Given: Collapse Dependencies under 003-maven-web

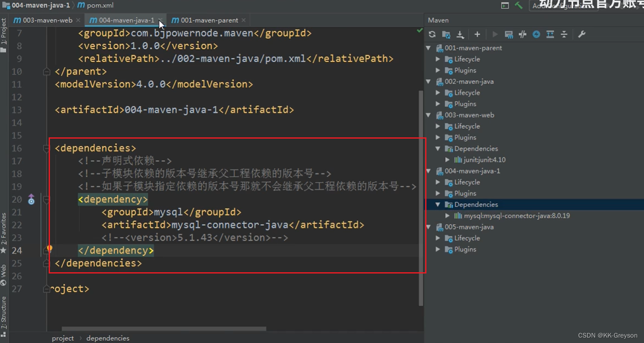Looking at the screenshot, I should 438,149.
